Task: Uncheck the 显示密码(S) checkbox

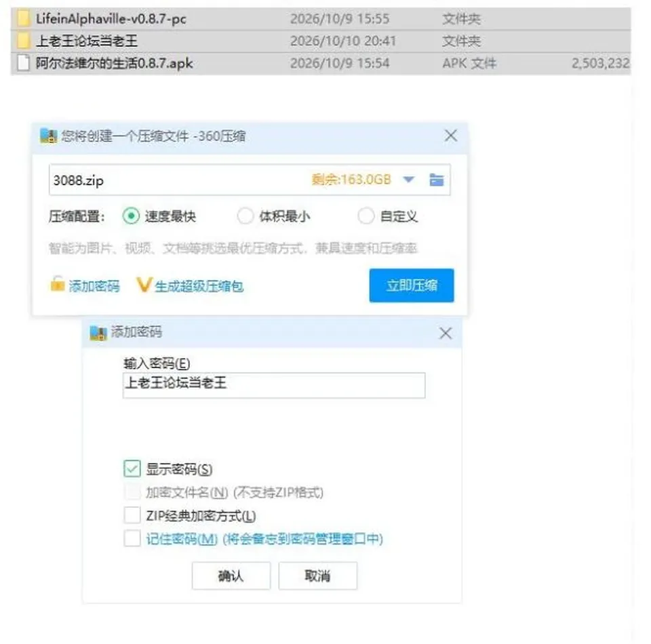Action: click(132, 468)
